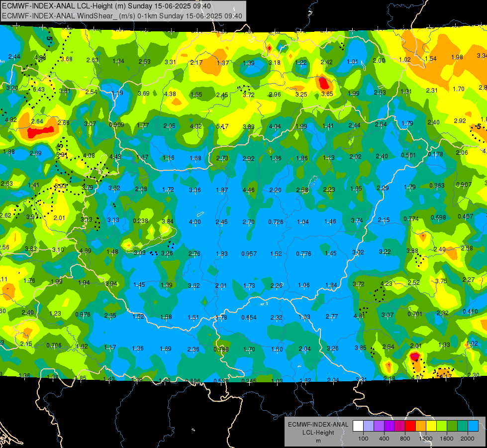Click the wind shear value 6.43
This screenshot has width=487, height=448.
tap(39, 90)
